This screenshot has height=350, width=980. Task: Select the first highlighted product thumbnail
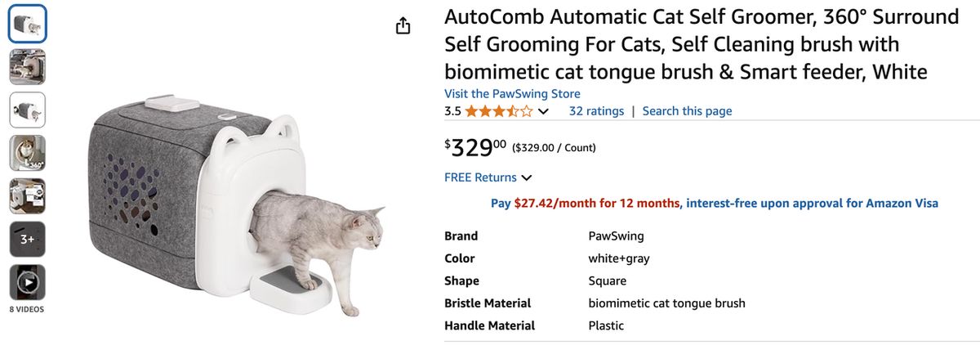[28, 25]
